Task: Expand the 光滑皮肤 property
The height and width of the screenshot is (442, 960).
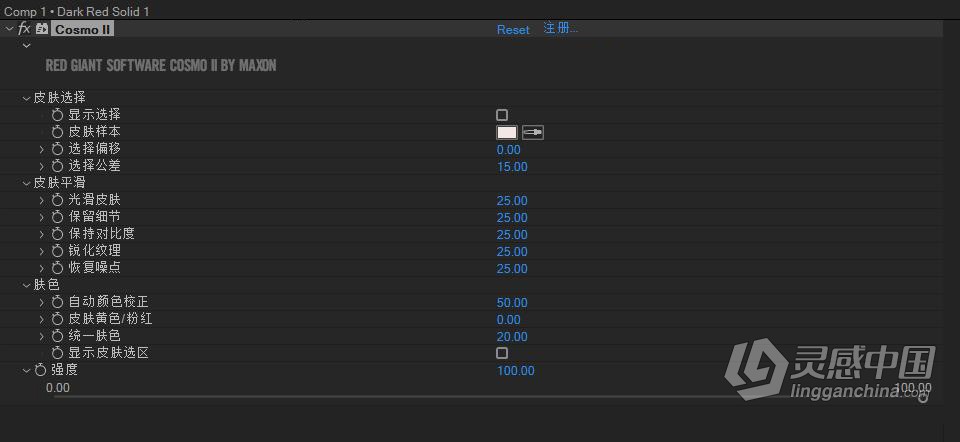Action: [x=42, y=200]
